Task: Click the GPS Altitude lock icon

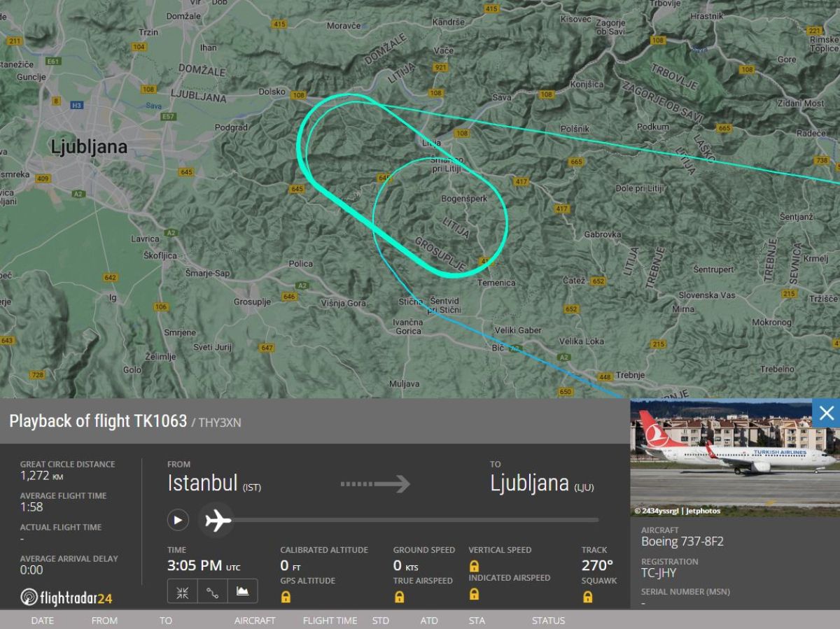Action: (286, 597)
